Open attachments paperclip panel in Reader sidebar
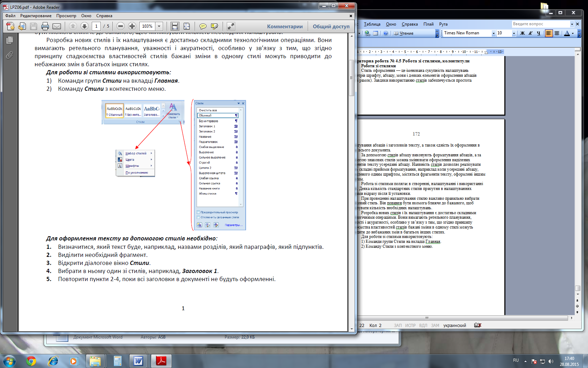Image resolution: width=588 pixels, height=368 pixels. coord(9,55)
